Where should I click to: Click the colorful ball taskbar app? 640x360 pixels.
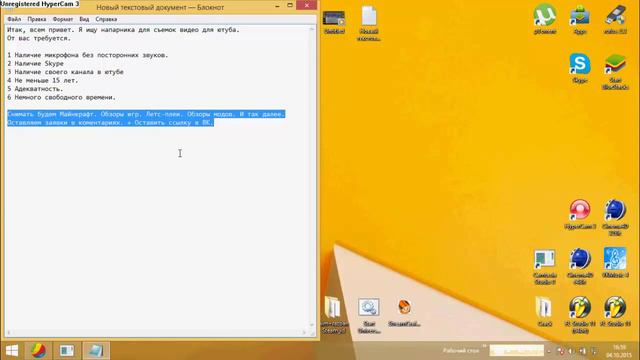pos(38,351)
